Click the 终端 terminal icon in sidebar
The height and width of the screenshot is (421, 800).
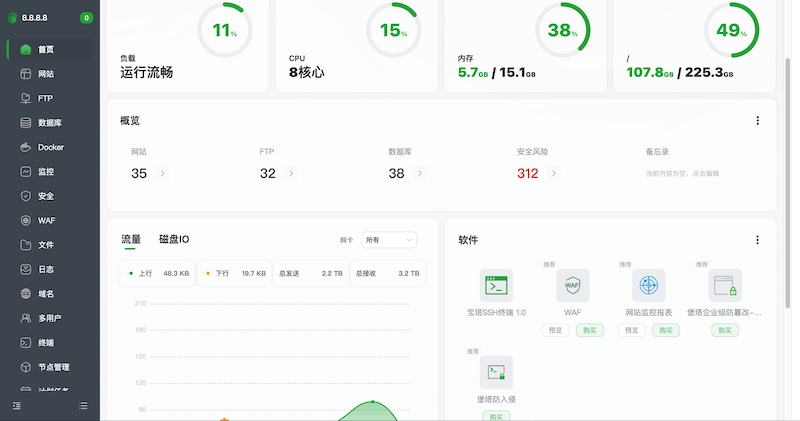pos(26,343)
